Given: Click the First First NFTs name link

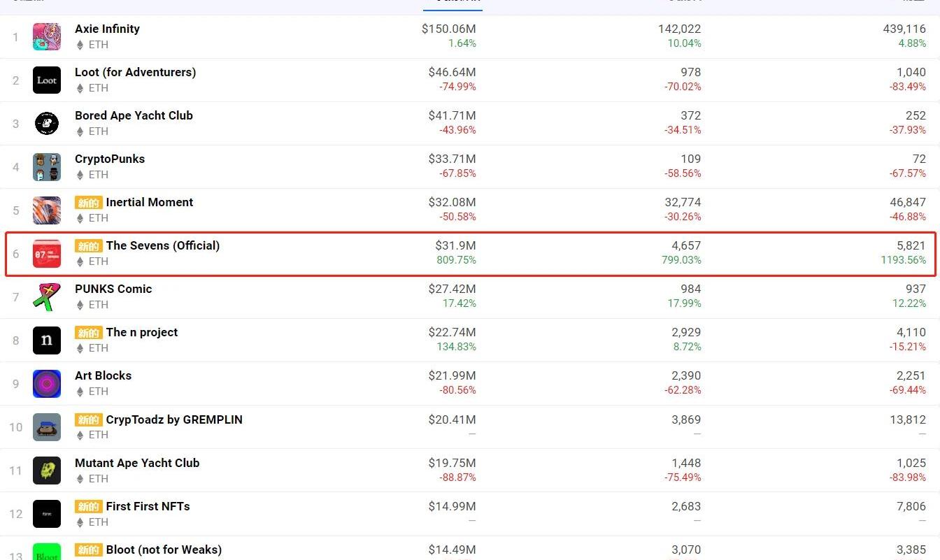Looking at the screenshot, I should 148,506.
